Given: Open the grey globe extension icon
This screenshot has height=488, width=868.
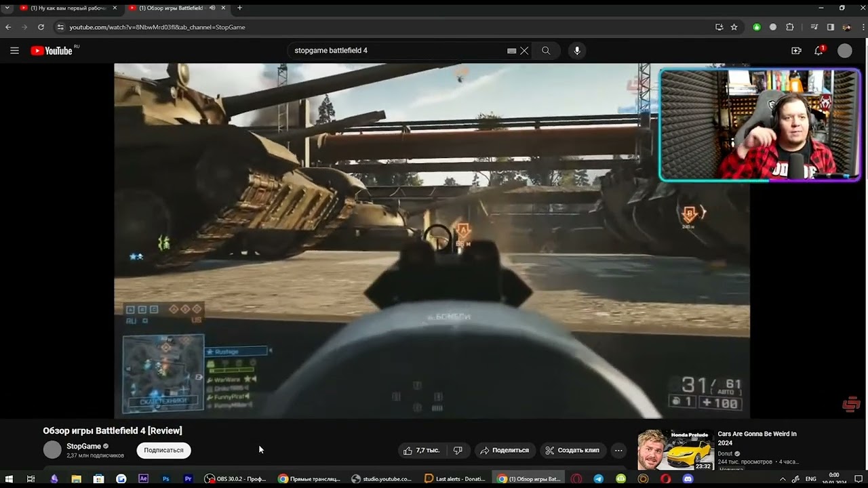Looking at the screenshot, I should pos(773,27).
